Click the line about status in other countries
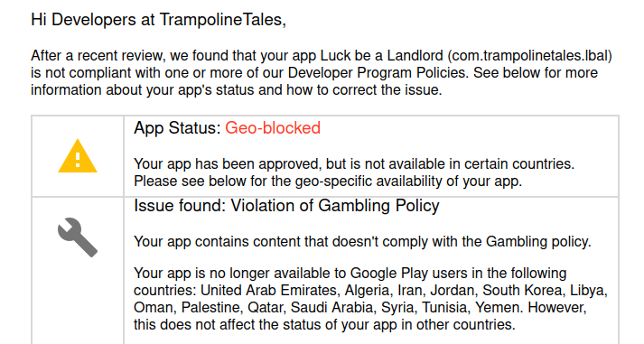 pos(324,325)
